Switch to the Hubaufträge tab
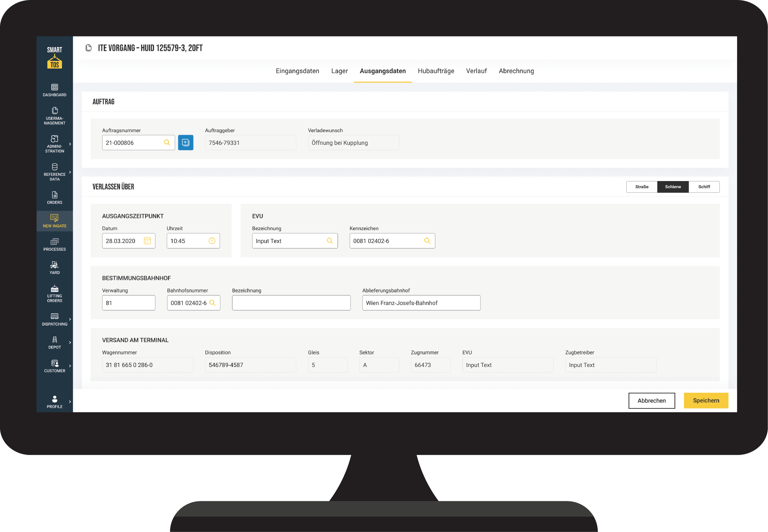Image resolution: width=768 pixels, height=532 pixels. tap(436, 71)
